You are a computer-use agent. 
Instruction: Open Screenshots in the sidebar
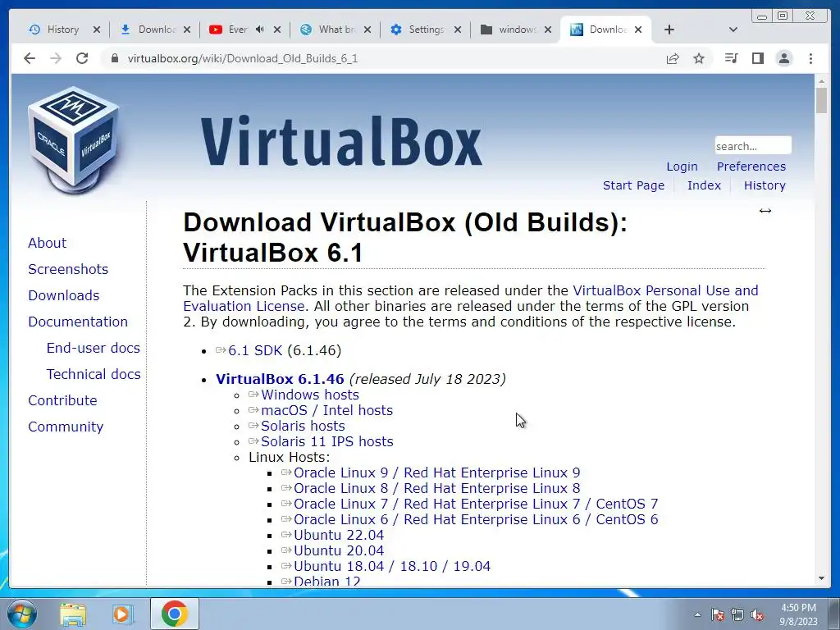[x=68, y=269]
